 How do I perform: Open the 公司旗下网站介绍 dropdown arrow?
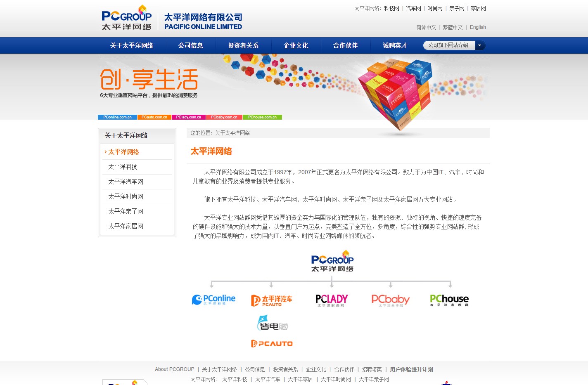(480, 45)
